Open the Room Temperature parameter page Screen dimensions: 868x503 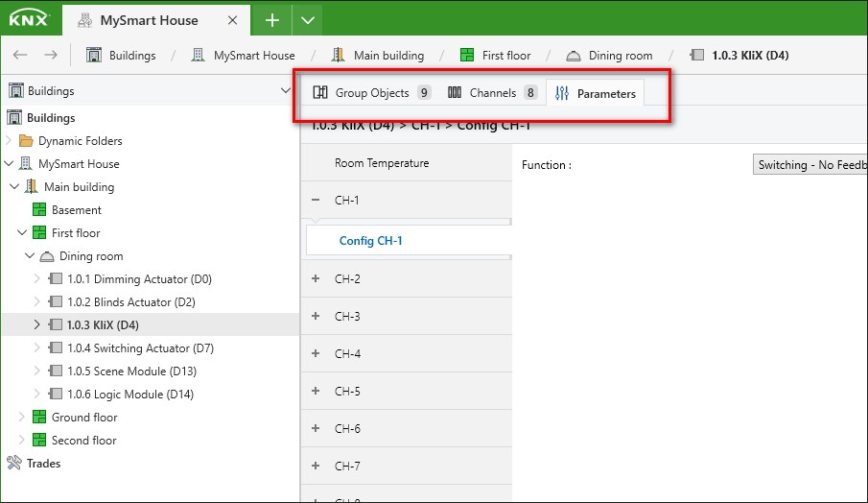coord(407,163)
